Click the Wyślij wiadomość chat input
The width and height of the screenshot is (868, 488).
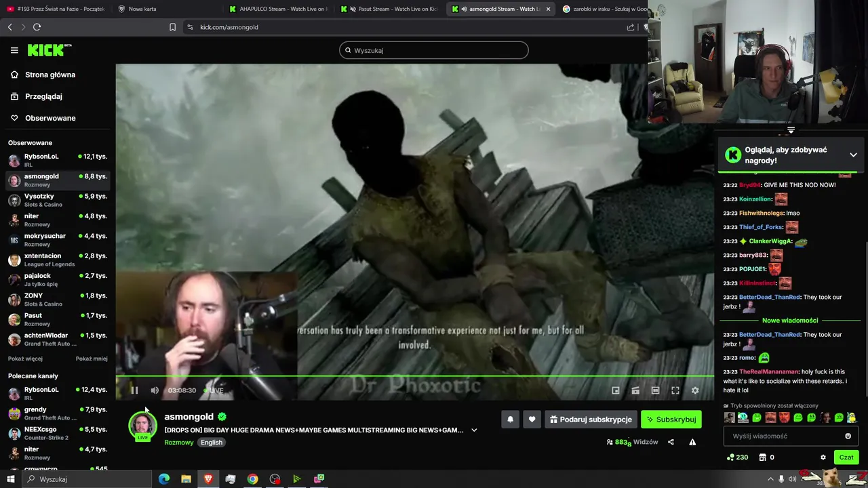[x=790, y=436]
